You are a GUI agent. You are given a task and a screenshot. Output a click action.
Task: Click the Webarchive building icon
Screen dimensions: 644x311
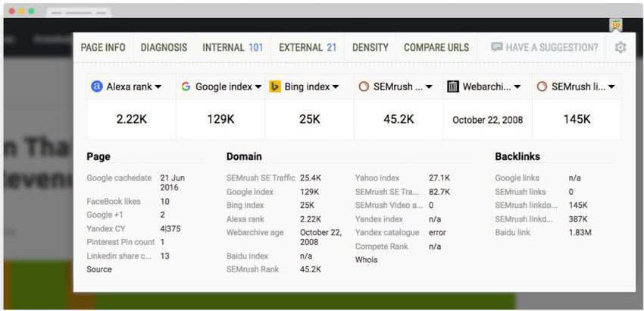(453, 86)
